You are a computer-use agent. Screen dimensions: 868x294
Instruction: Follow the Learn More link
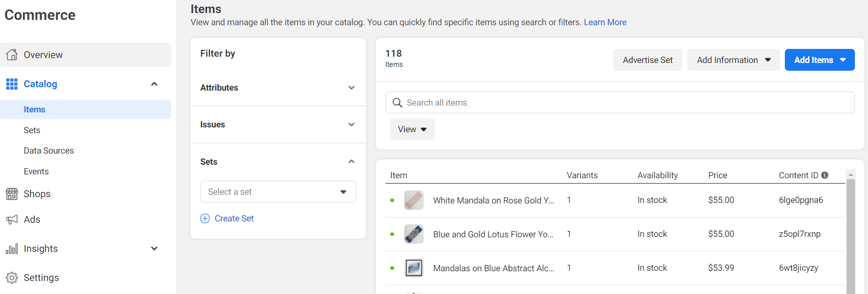[605, 22]
